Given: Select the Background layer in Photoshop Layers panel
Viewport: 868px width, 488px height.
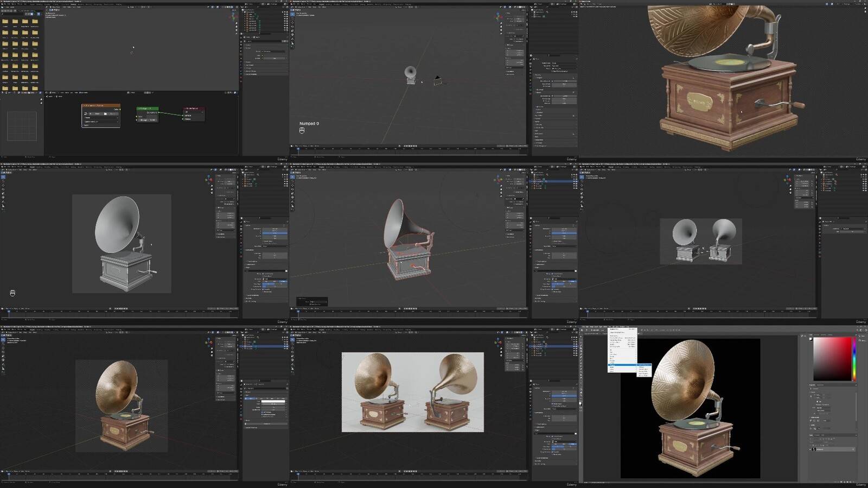Looking at the screenshot, I should 832,449.
